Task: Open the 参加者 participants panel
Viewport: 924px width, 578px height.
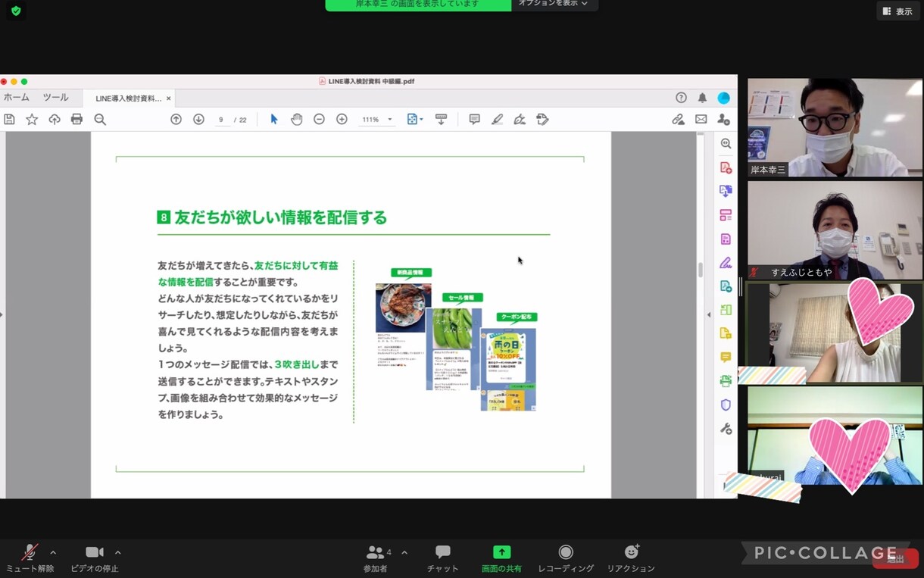Action: 376,558
